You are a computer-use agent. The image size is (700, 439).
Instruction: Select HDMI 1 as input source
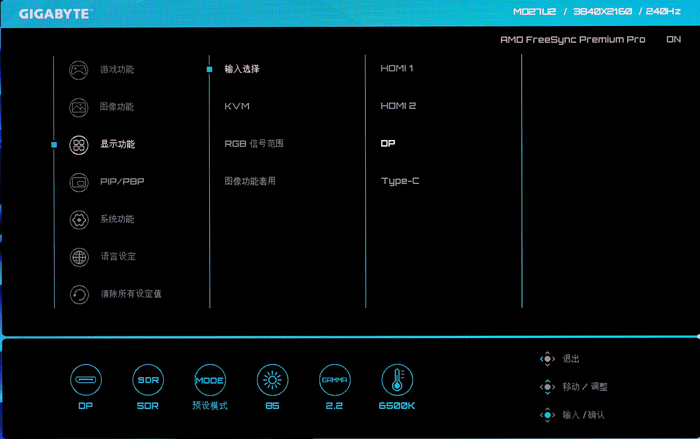[397, 69]
